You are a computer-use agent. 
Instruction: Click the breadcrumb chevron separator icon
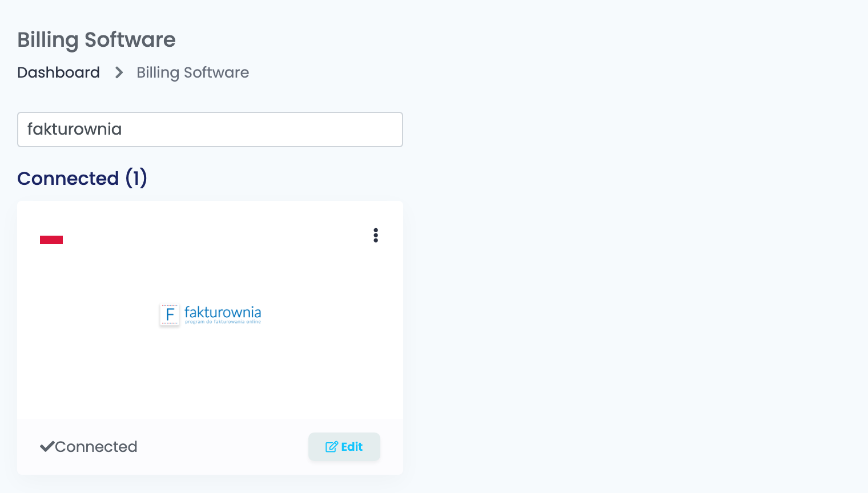[119, 72]
